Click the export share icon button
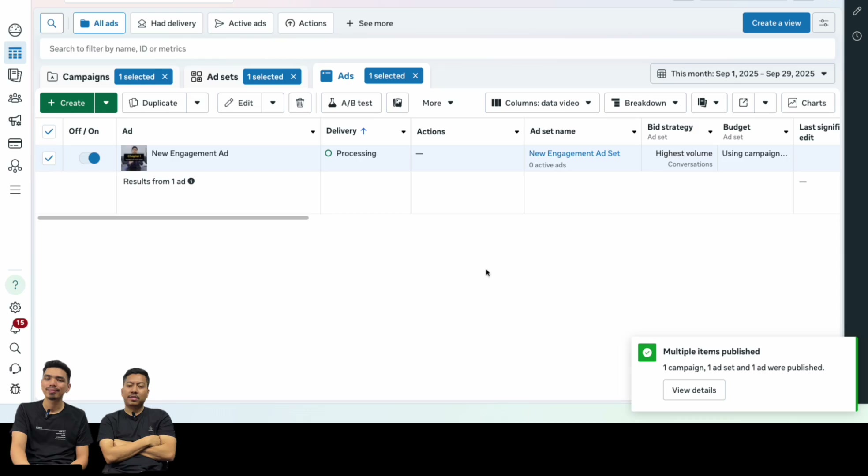868x476 pixels. (743, 103)
